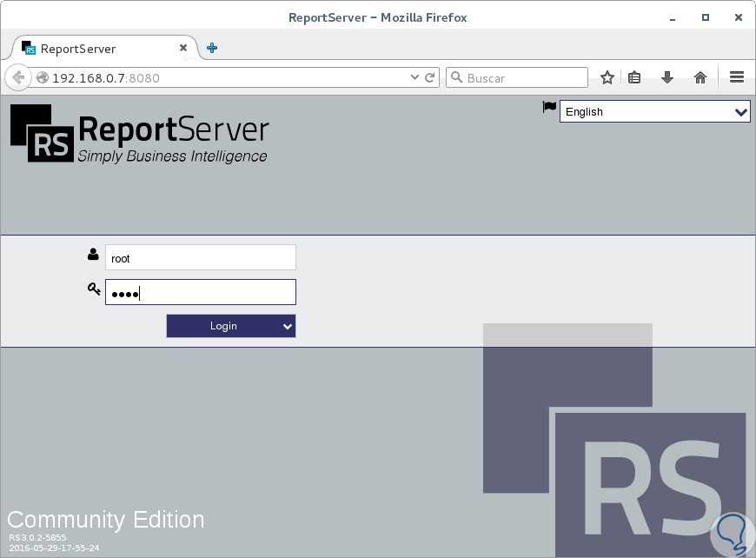
Task: Go to the Firefox home page icon
Action: (x=700, y=77)
